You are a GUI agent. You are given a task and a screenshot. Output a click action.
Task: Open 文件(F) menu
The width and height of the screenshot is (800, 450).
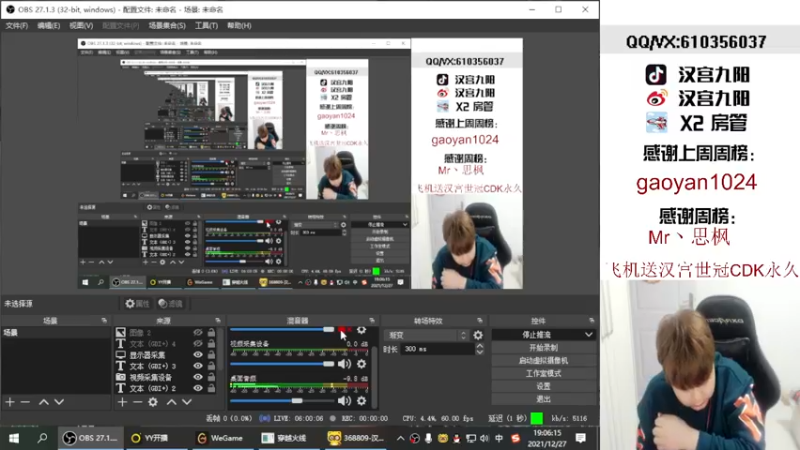point(17,26)
